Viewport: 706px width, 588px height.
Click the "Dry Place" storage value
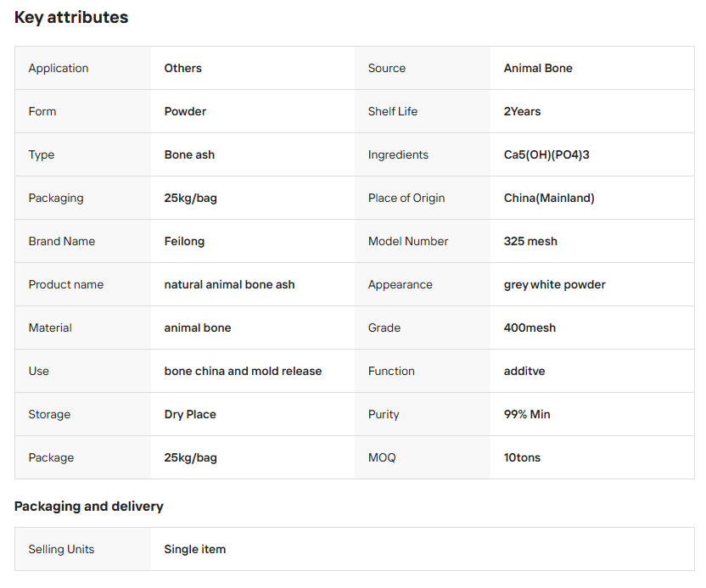click(x=190, y=414)
